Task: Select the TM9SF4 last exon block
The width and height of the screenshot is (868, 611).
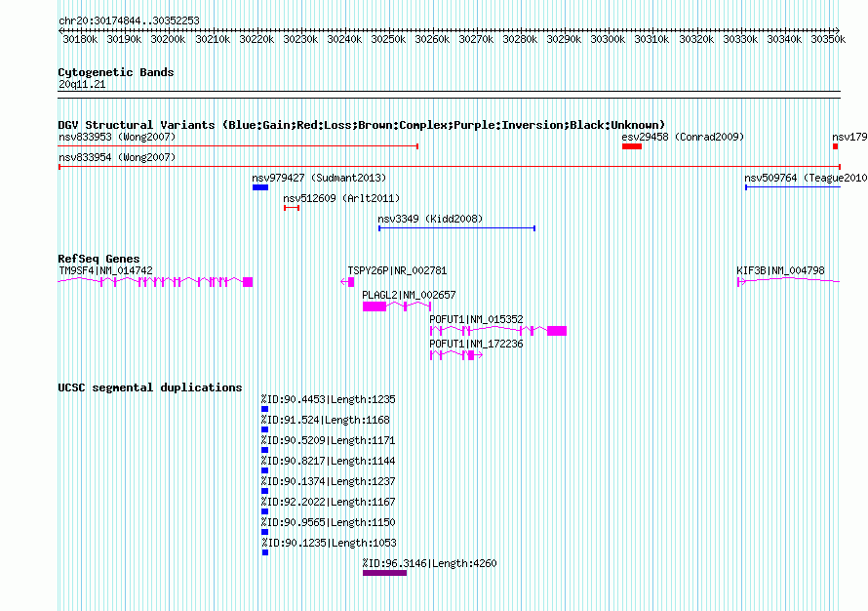Action: pyautogui.click(x=248, y=282)
